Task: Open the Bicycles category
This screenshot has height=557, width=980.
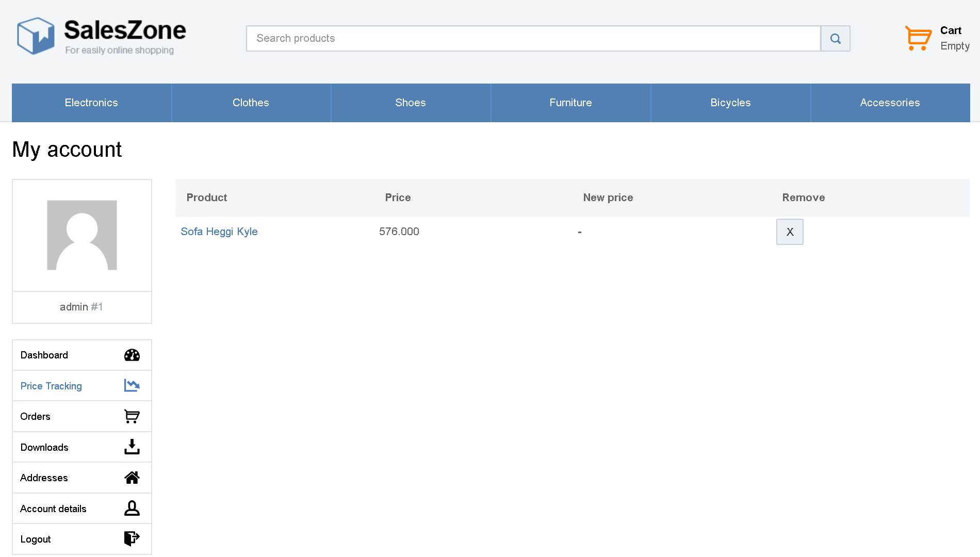Action: (730, 103)
